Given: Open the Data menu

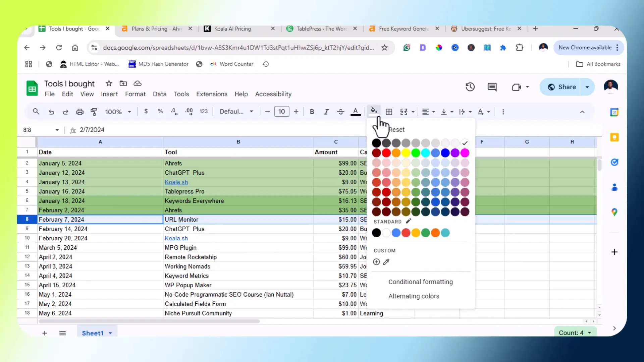Looking at the screenshot, I should pos(160,94).
